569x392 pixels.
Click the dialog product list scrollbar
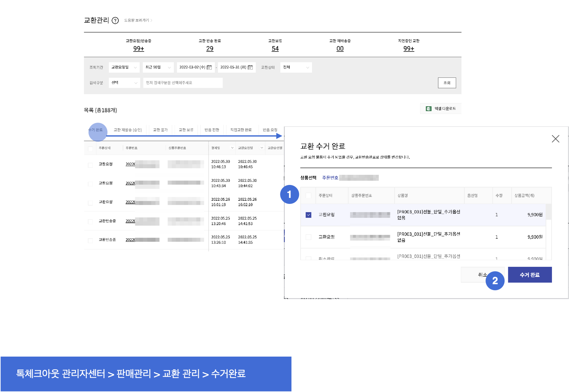point(549,212)
